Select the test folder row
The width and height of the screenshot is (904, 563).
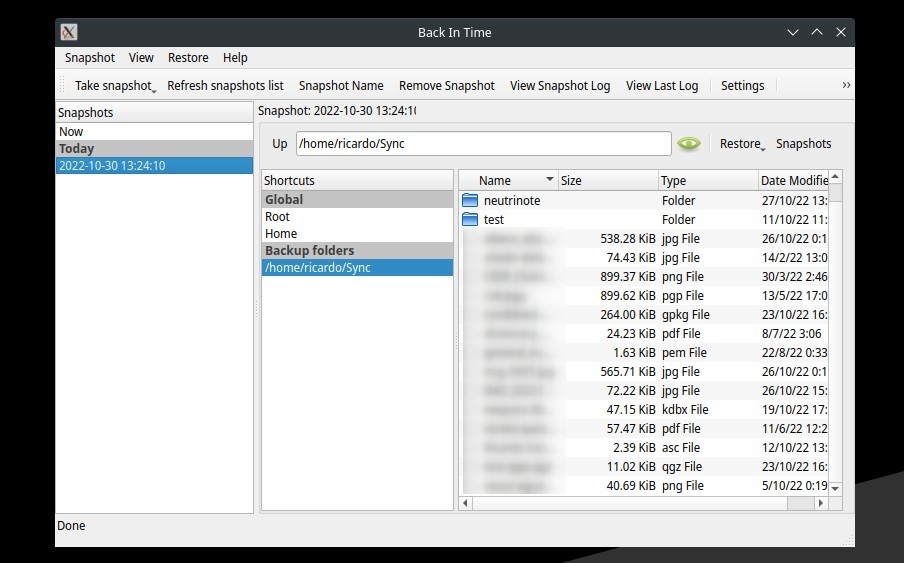[x=644, y=220]
